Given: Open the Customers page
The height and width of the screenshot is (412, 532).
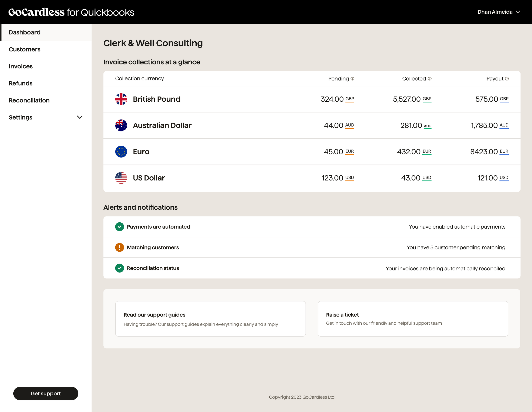Looking at the screenshot, I should tap(25, 49).
